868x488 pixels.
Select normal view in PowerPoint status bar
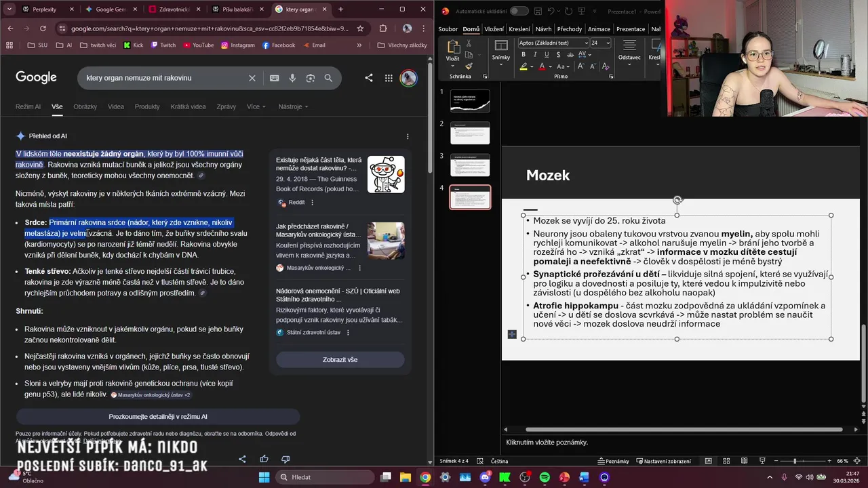click(708, 461)
